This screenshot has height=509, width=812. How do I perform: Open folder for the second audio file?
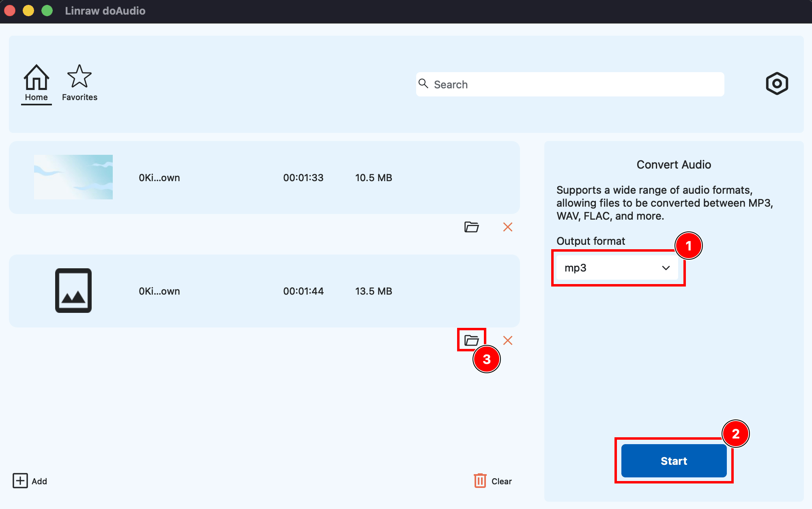(471, 340)
